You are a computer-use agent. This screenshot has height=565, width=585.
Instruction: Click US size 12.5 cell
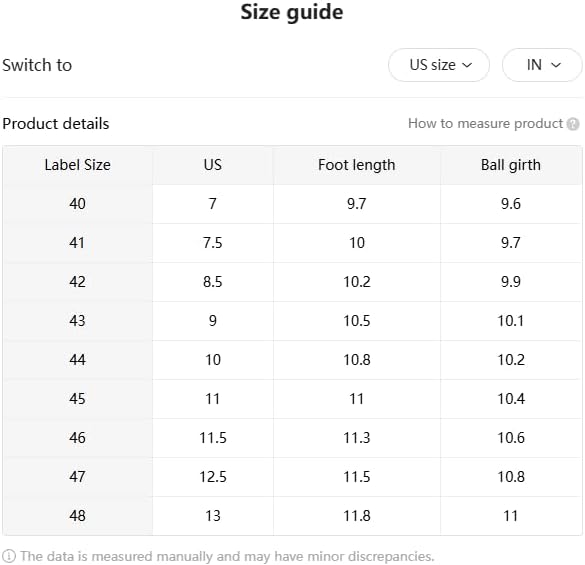click(213, 477)
